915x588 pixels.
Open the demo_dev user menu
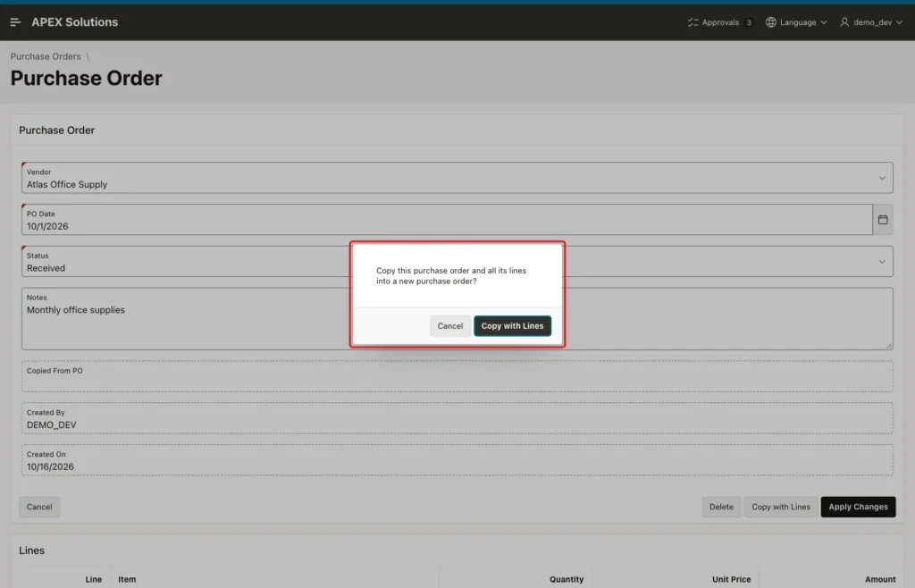(x=871, y=22)
